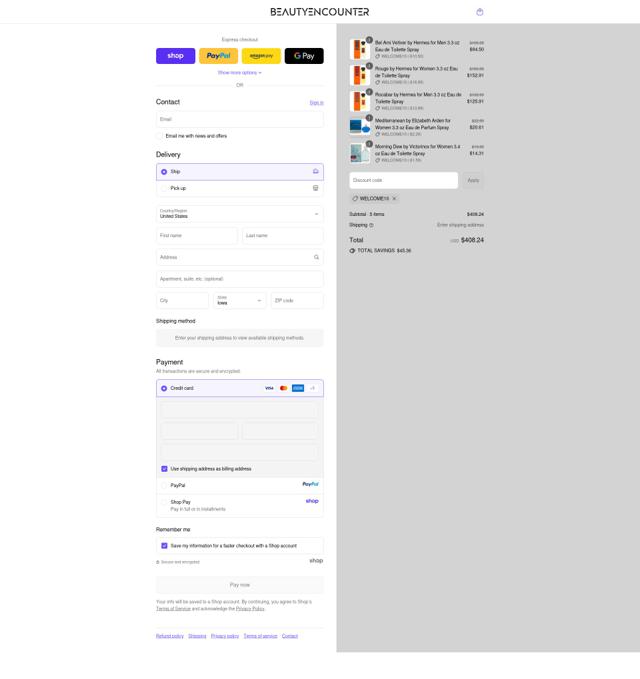
Task: Click Rouge by Hermes product thumbnail
Action: [359, 75]
